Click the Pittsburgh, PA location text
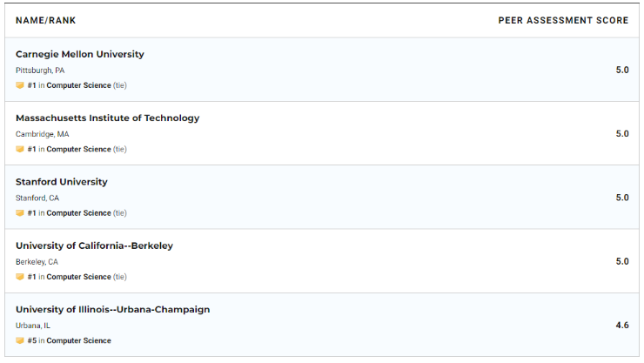Viewport: 644px width, 363px height. pyautogui.click(x=40, y=71)
